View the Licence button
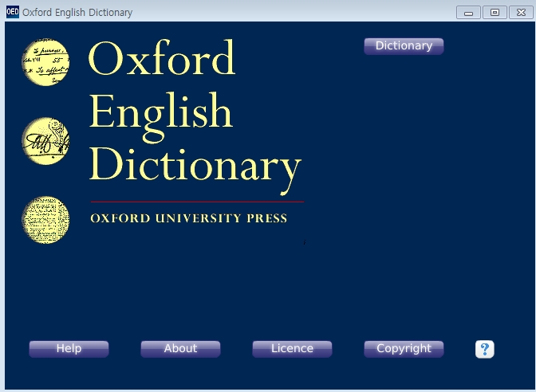This screenshot has height=392, width=536. [292, 349]
